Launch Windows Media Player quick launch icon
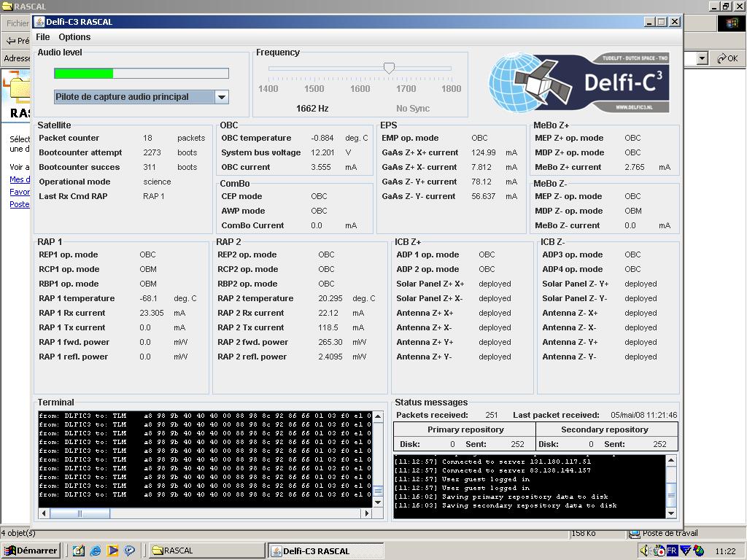This screenshot has width=747, height=560. 112,551
